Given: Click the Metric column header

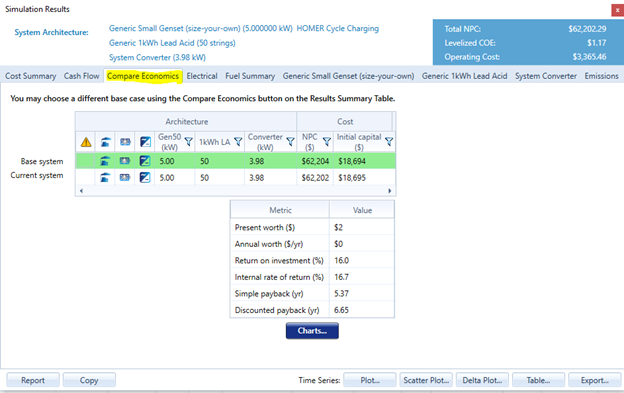Looking at the screenshot, I should click(x=280, y=210).
